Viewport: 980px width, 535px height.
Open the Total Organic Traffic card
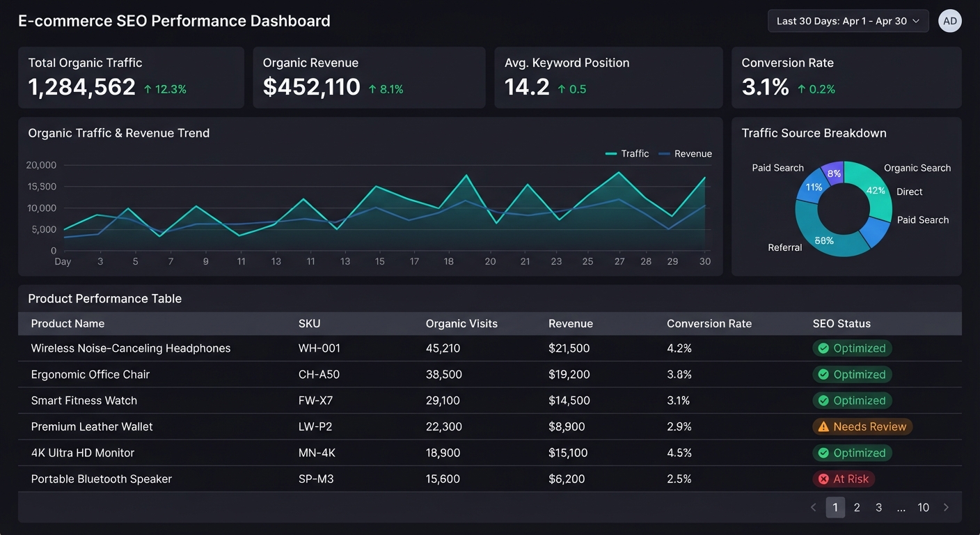click(x=131, y=77)
